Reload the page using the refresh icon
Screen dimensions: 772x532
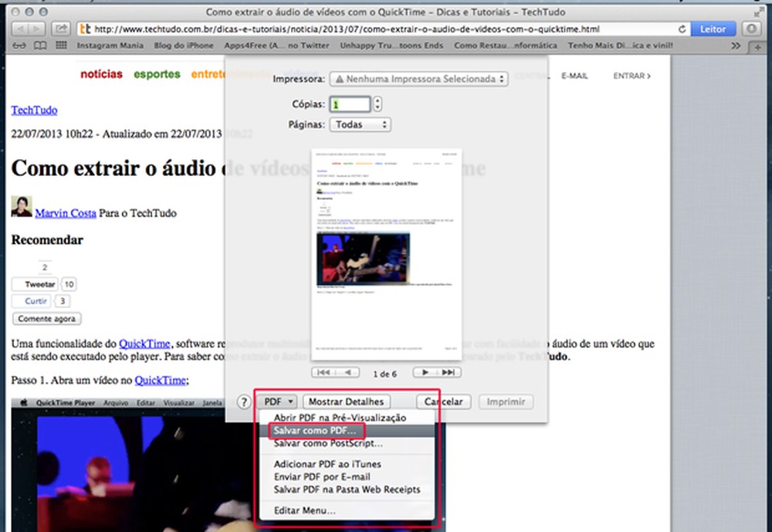coord(682,29)
